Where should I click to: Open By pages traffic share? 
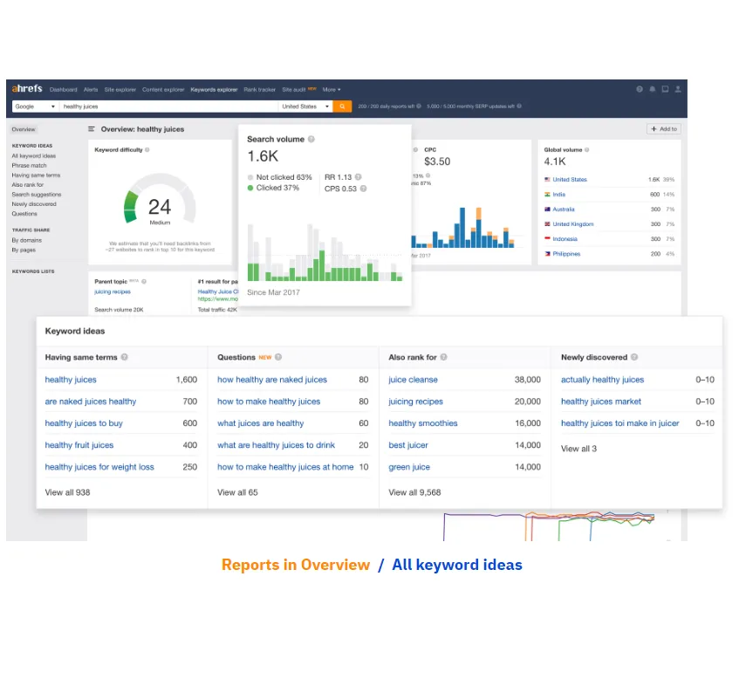click(24, 250)
